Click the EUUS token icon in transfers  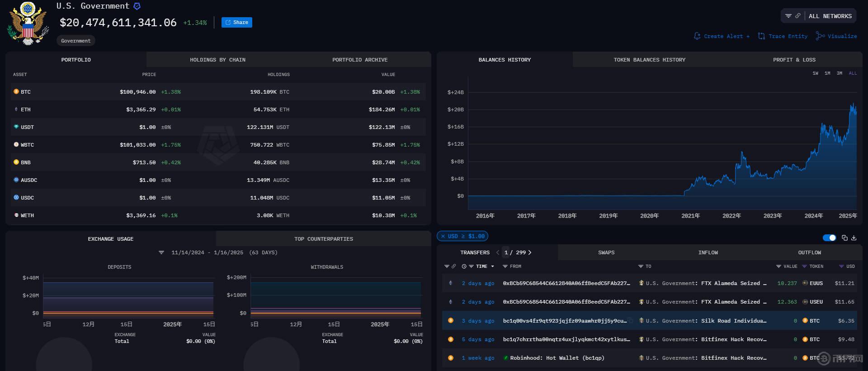805,283
